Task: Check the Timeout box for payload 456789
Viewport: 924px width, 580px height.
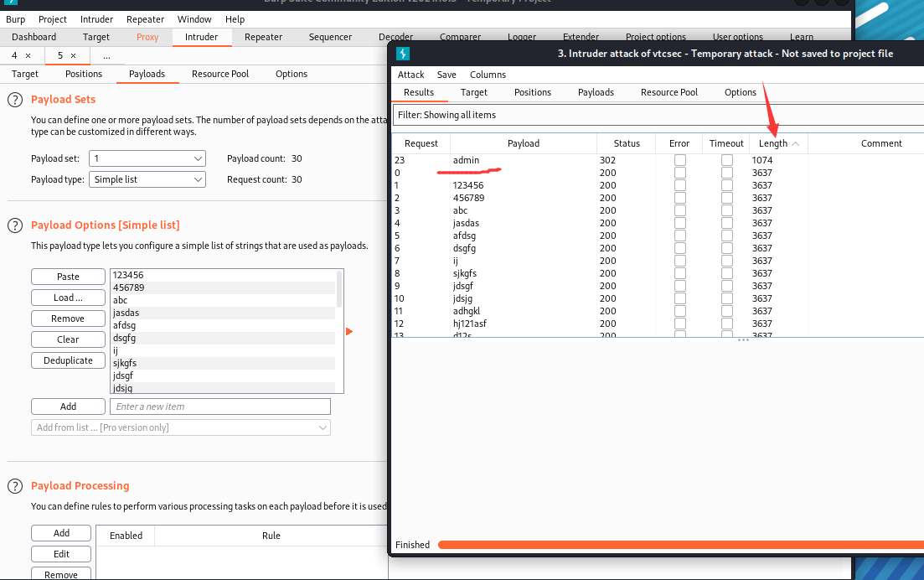Action: click(727, 198)
